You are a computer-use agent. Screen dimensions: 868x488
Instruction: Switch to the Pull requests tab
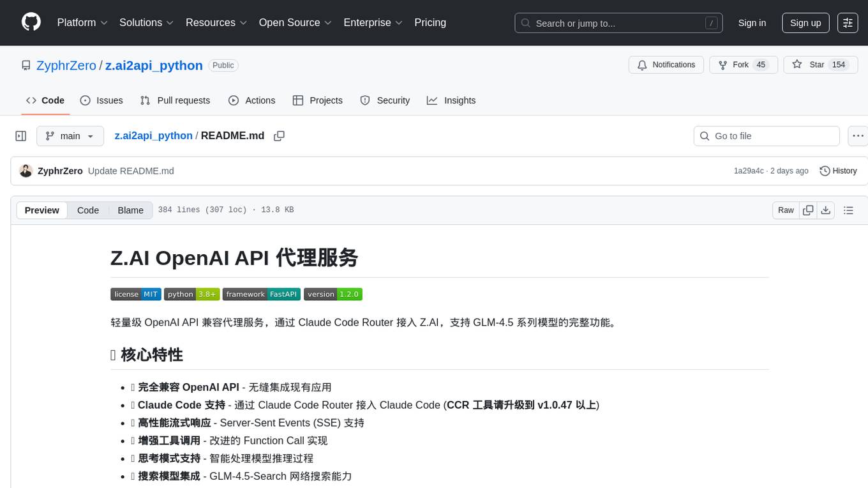pyautogui.click(x=175, y=100)
